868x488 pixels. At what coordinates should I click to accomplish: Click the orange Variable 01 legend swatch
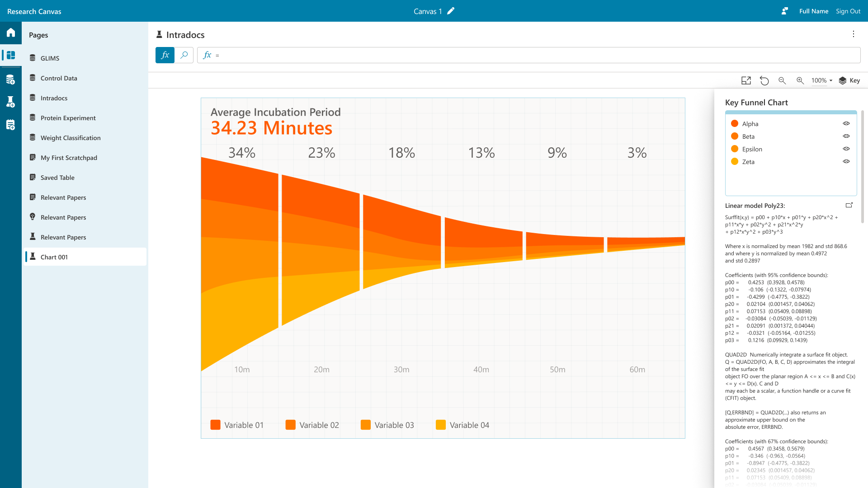click(216, 425)
